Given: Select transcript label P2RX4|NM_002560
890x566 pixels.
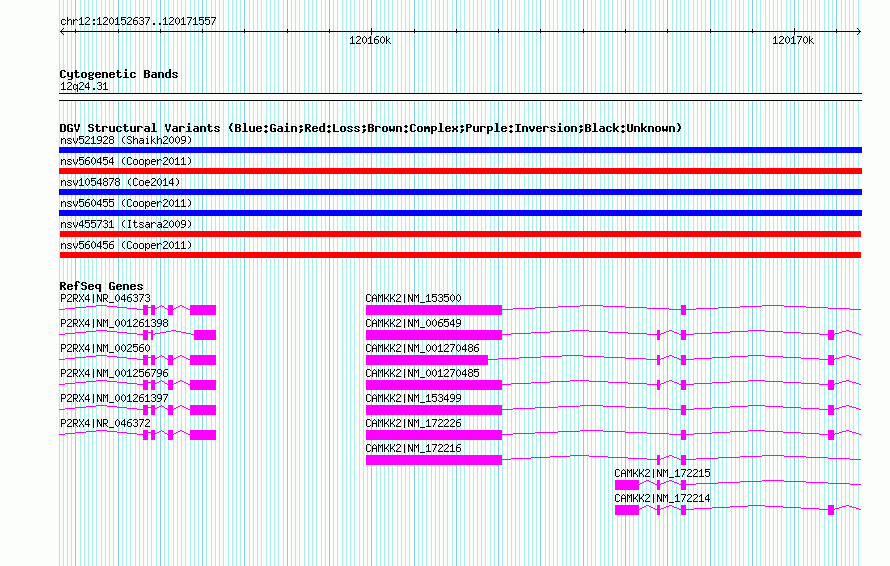Looking at the screenshot, I should coord(105,348).
